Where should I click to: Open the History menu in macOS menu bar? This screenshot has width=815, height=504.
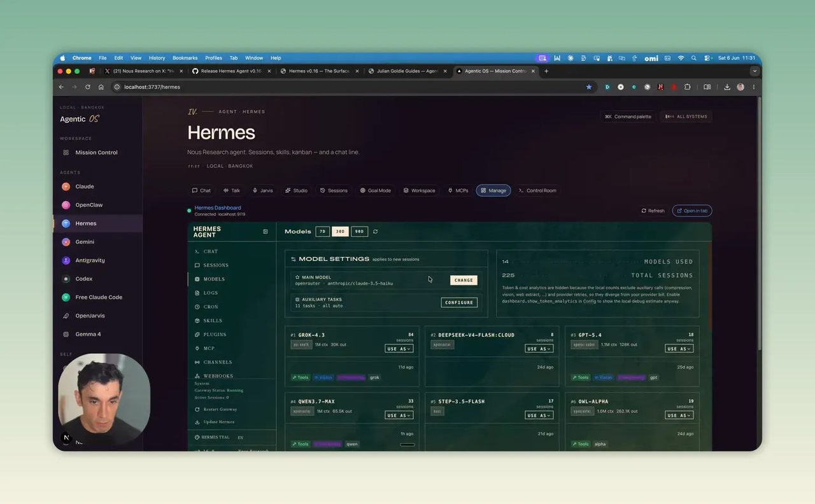coord(157,58)
